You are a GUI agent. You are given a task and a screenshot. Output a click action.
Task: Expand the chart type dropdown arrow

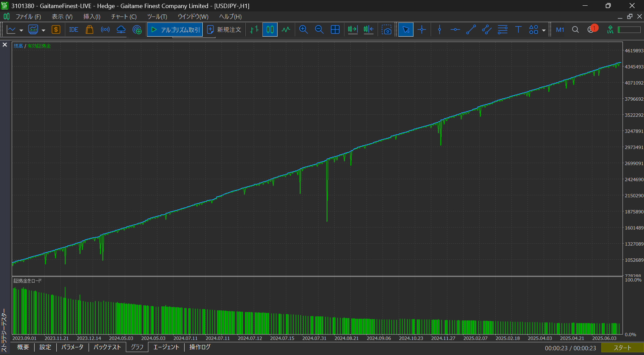pyautogui.click(x=21, y=30)
